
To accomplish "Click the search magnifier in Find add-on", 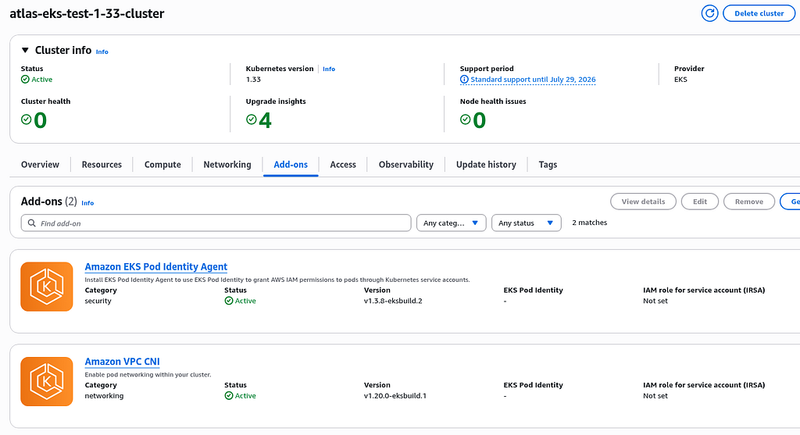I will [32, 223].
